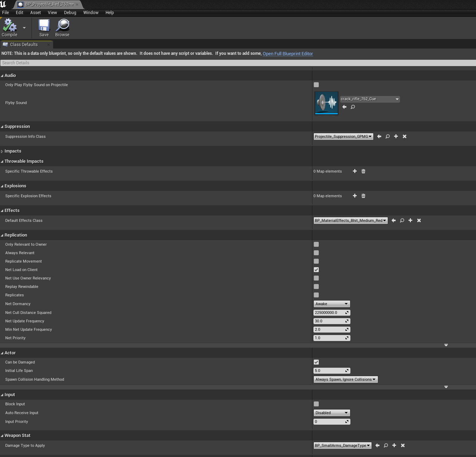Click the Flyby Sound cue thumbnail
476x457 pixels.
pyautogui.click(x=326, y=103)
